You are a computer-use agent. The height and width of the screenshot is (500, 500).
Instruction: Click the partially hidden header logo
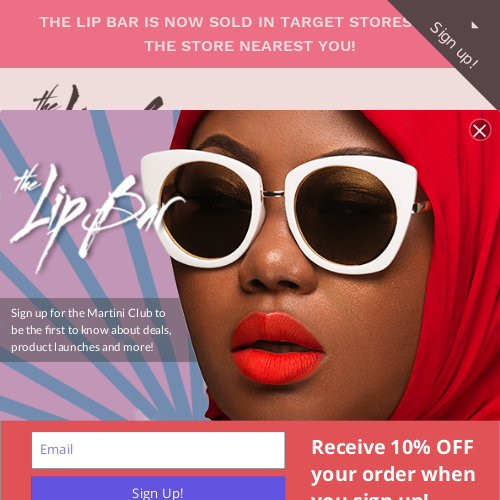click(98, 97)
